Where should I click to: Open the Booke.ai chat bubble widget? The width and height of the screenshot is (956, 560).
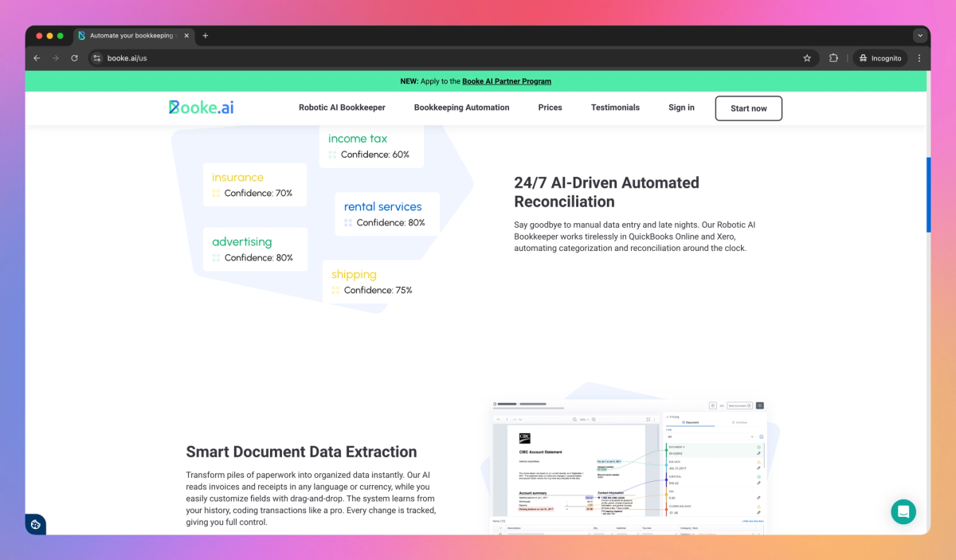(x=903, y=511)
